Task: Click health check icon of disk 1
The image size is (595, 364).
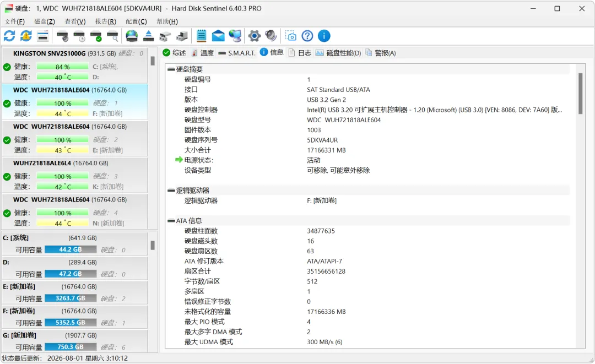Action: [x=7, y=104]
